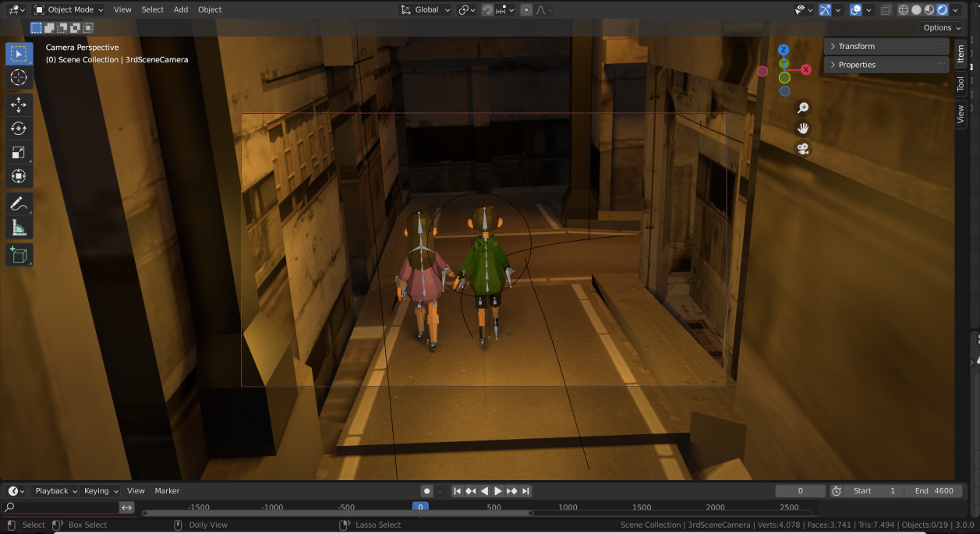The width and height of the screenshot is (980, 534).
Task: Switch to wireframe viewport shading
Action: click(x=904, y=10)
